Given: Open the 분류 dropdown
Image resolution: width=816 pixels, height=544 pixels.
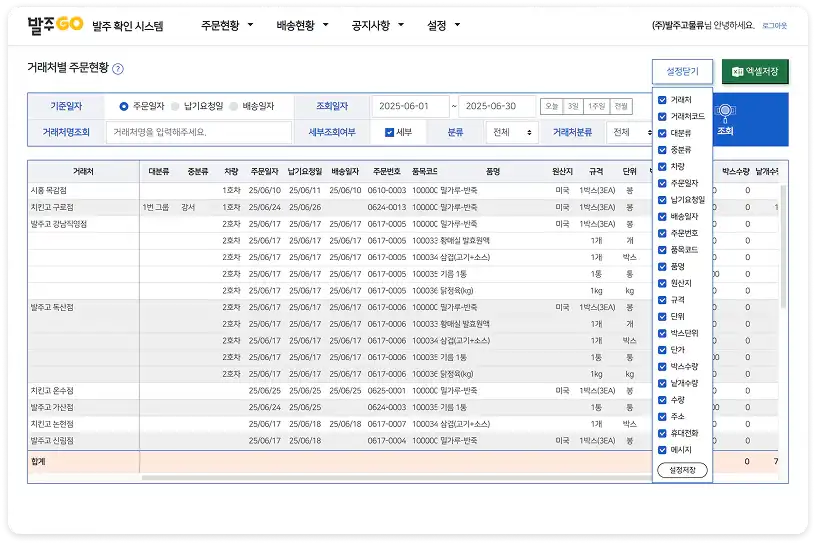Looking at the screenshot, I should 512,132.
